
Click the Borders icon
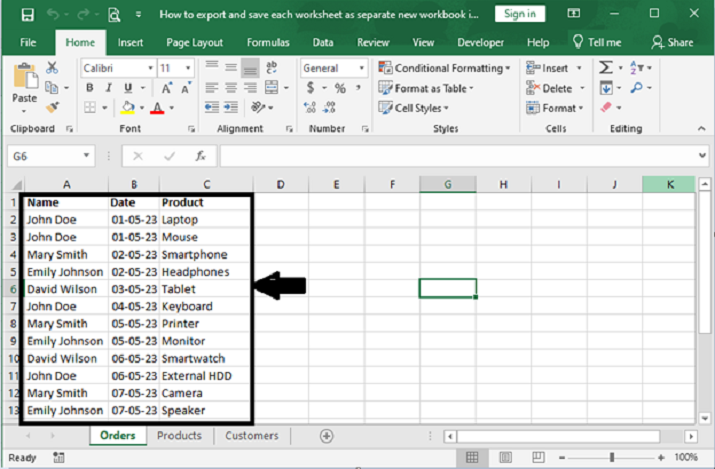click(90, 108)
